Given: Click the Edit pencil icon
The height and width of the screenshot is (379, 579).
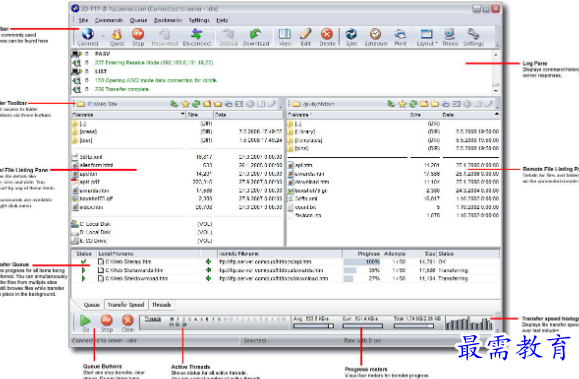Looking at the screenshot, I should coord(306,34).
